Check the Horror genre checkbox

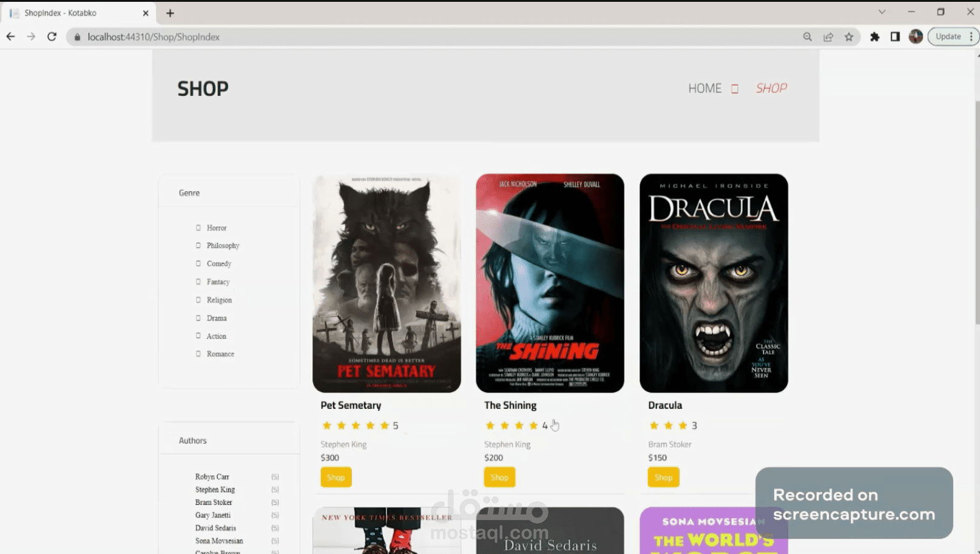tap(198, 228)
